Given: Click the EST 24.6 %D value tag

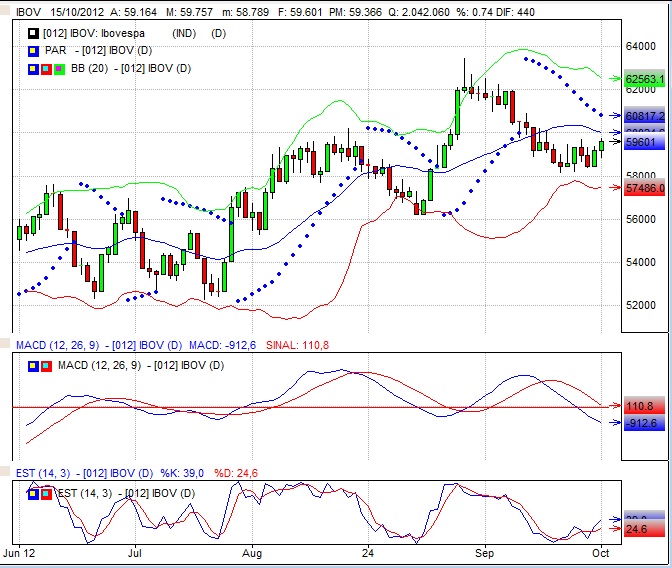Looking at the screenshot, I should (x=639, y=528).
